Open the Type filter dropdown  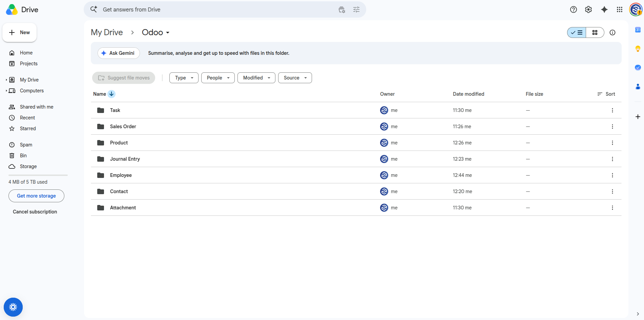click(x=184, y=78)
